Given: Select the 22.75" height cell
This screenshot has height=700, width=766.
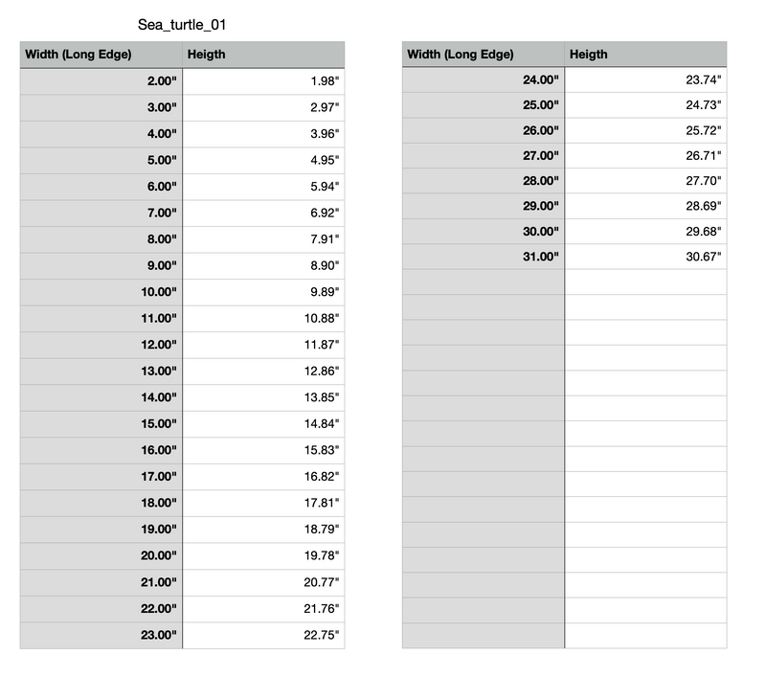Looking at the screenshot, I should pos(263,635).
